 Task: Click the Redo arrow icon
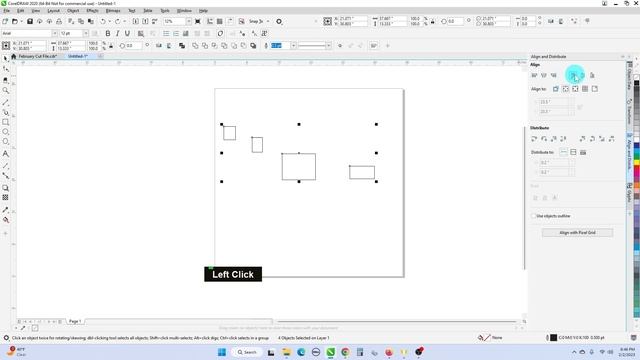(x=118, y=21)
